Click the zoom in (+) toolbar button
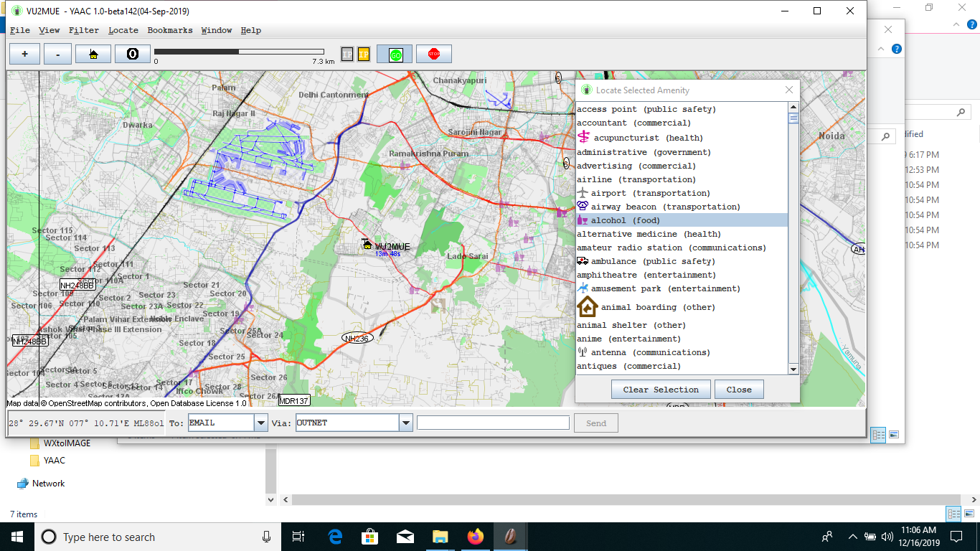Image resolution: width=980 pixels, height=551 pixels. coord(25,54)
